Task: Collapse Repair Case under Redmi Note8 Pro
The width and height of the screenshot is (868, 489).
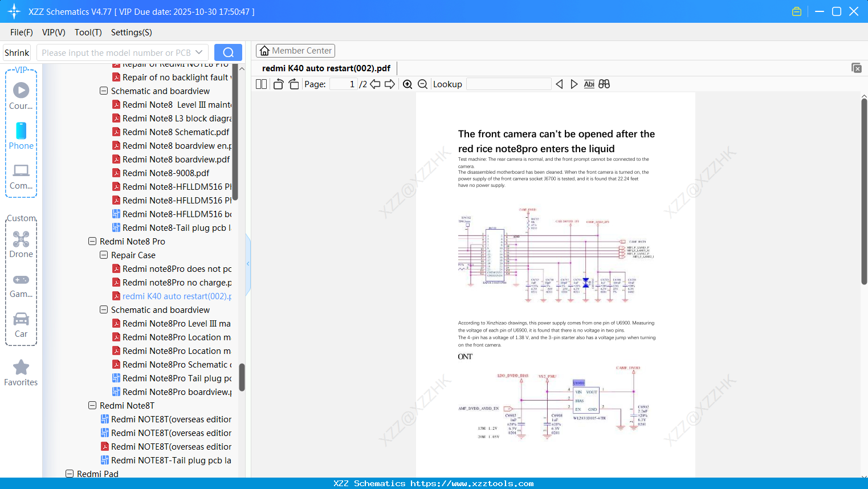Action: tap(104, 255)
